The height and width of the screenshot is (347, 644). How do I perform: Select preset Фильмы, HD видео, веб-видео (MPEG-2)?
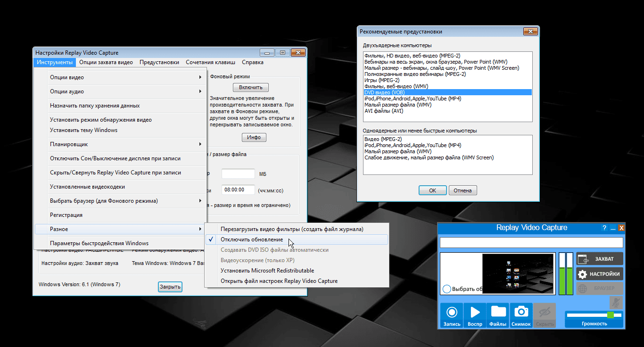click(448, 56)
